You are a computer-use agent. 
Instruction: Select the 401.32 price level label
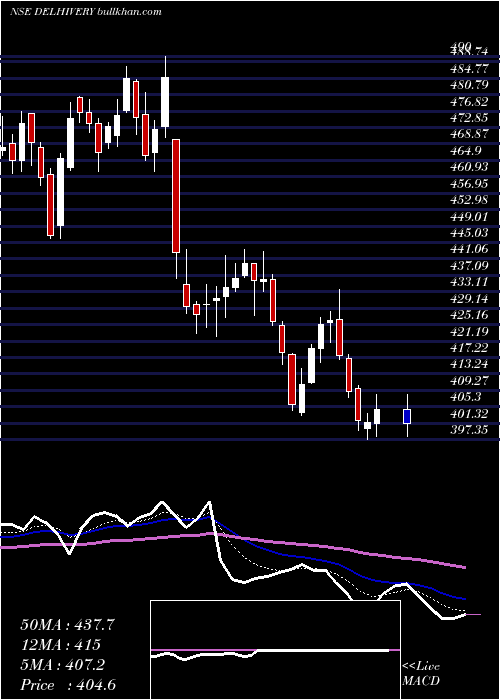(469, 415)
